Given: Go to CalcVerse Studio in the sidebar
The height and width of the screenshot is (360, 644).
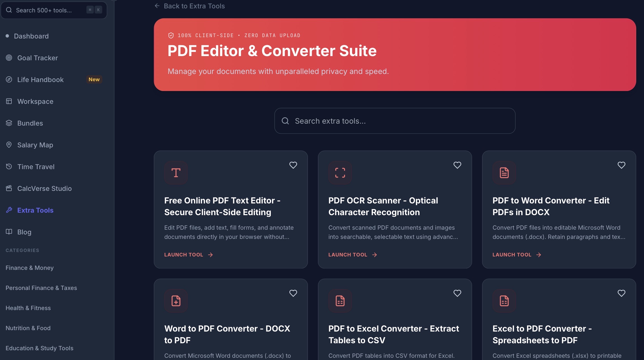Looking at the screenshot, I should 44,188.
